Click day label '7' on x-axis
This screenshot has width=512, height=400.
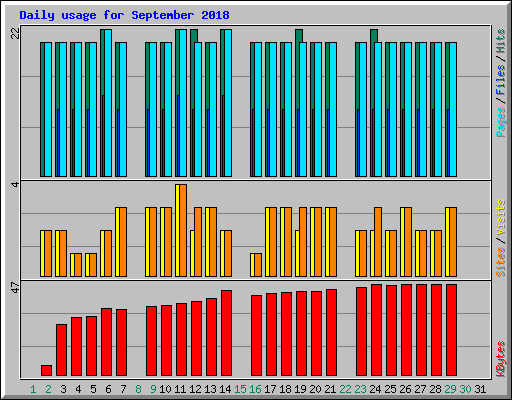(x=123, y=389)
